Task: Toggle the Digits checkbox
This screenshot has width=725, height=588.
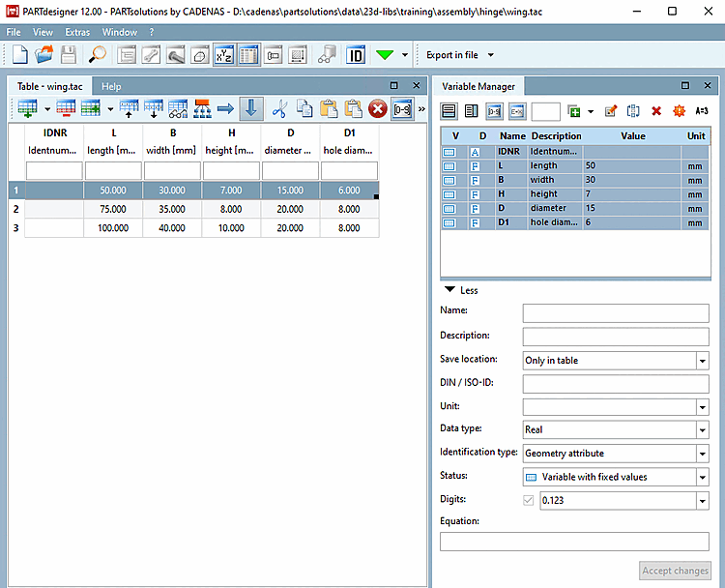Action: (527, 500)
